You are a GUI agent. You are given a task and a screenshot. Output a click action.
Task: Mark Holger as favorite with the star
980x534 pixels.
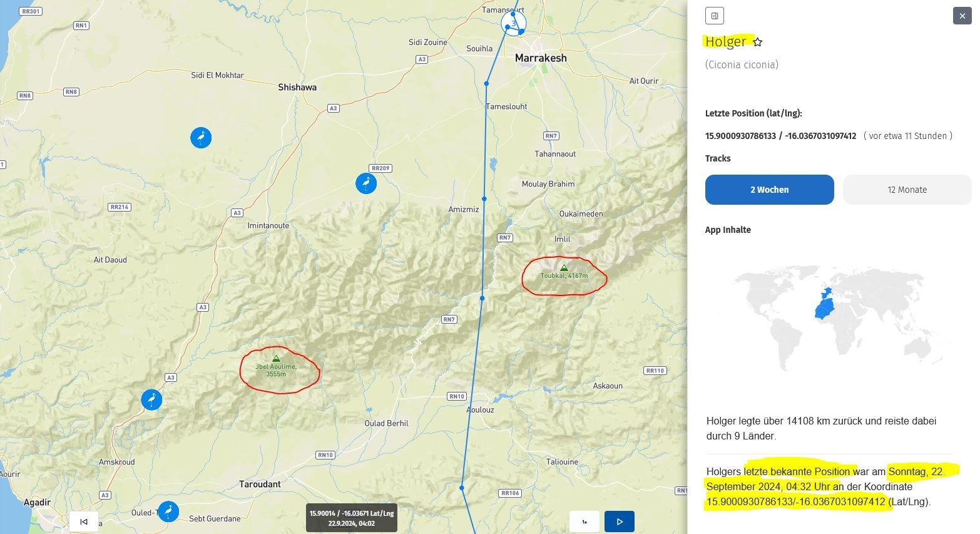tap(758, 42)
